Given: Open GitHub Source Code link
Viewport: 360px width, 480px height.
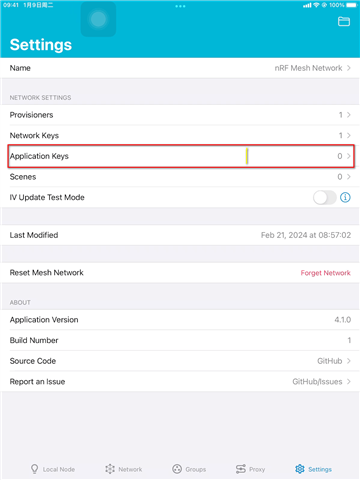Looking at the screenshot, I should click(x=329, y=361).
